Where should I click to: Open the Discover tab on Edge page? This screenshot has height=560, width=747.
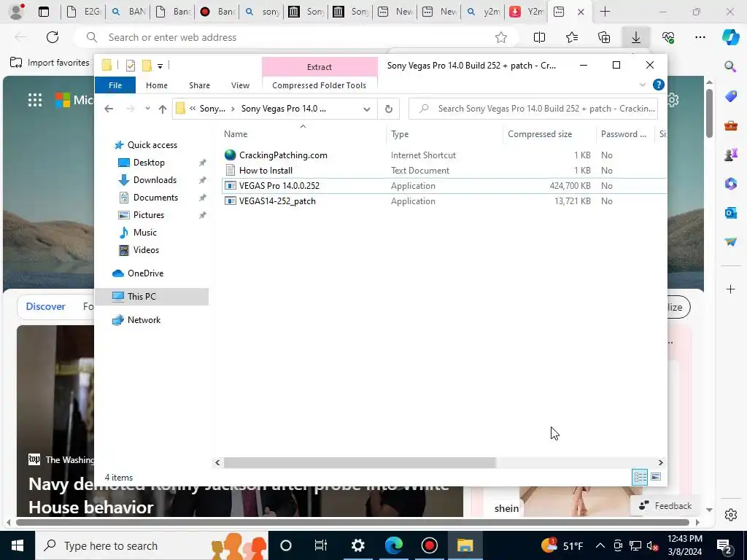46,306
